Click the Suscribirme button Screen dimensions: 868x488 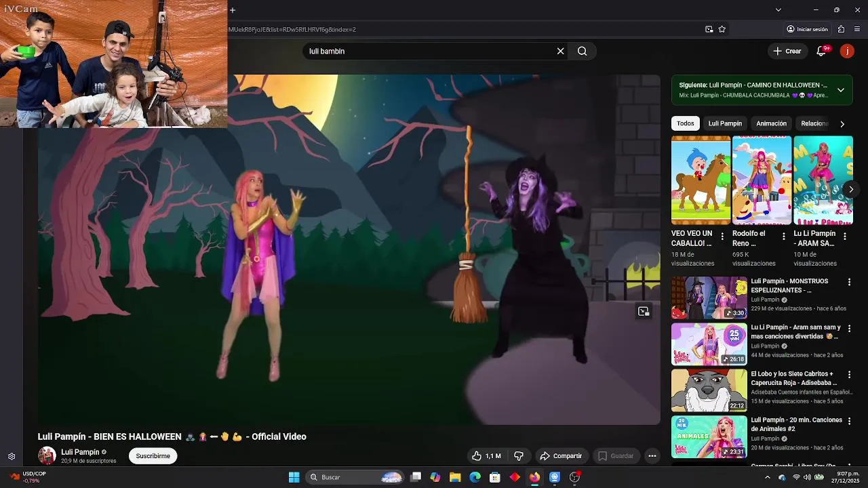[x=153, y=456]
